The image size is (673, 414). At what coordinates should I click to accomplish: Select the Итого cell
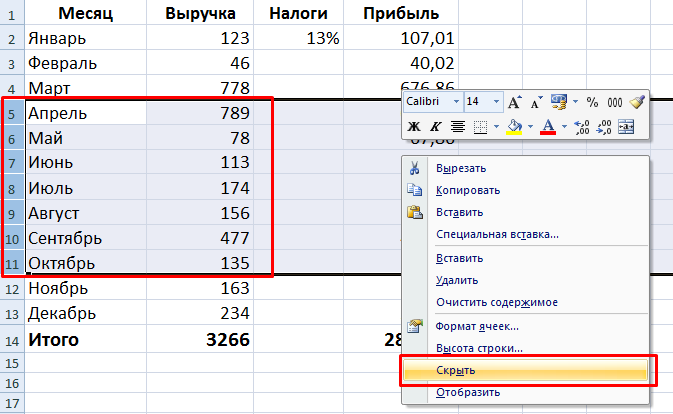tap(85, 340)
